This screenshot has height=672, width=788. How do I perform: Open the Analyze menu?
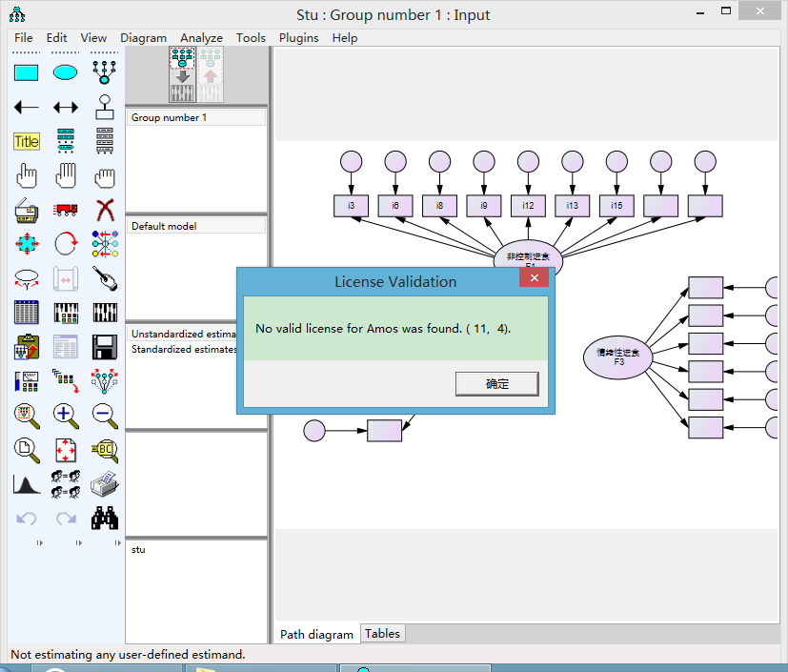(x=201, y=38)
